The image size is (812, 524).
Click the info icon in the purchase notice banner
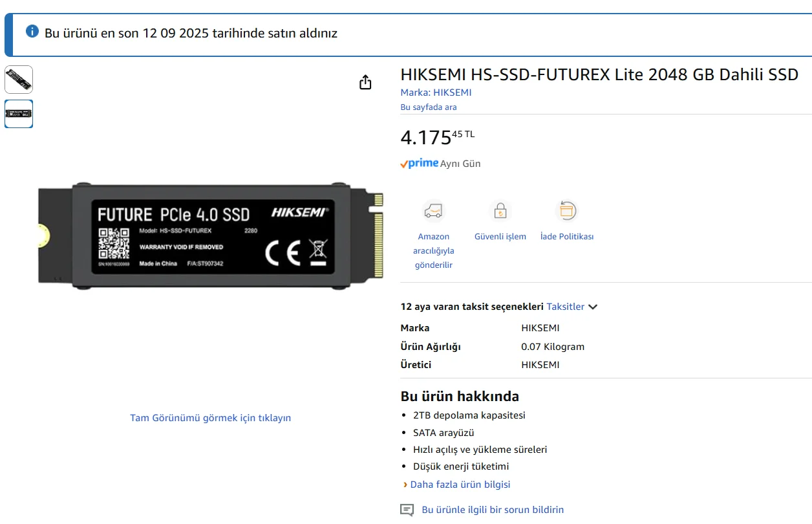(x=32, y=31)
